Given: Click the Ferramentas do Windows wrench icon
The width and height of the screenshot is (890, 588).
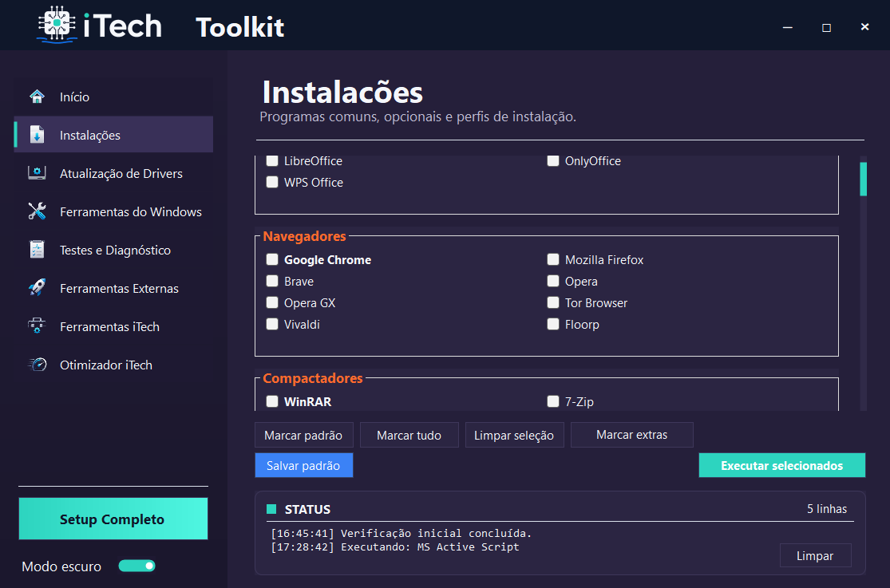Looking at the screenshot, I should 37,211.
